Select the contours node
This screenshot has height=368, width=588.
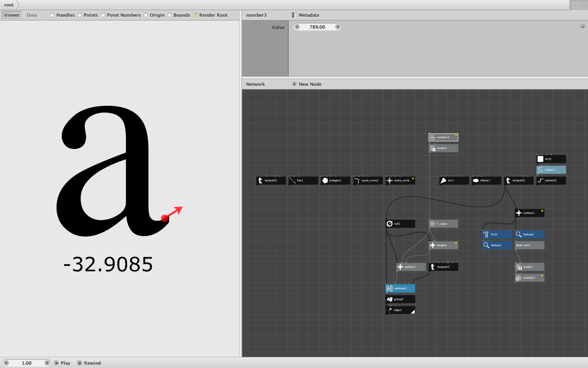(530, 213)
